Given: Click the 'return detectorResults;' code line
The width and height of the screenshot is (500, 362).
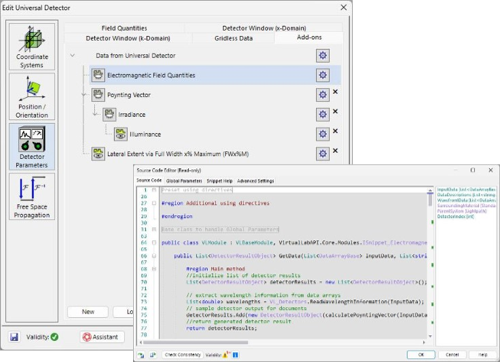Looking at the screenshot, I should coord(221,328).
